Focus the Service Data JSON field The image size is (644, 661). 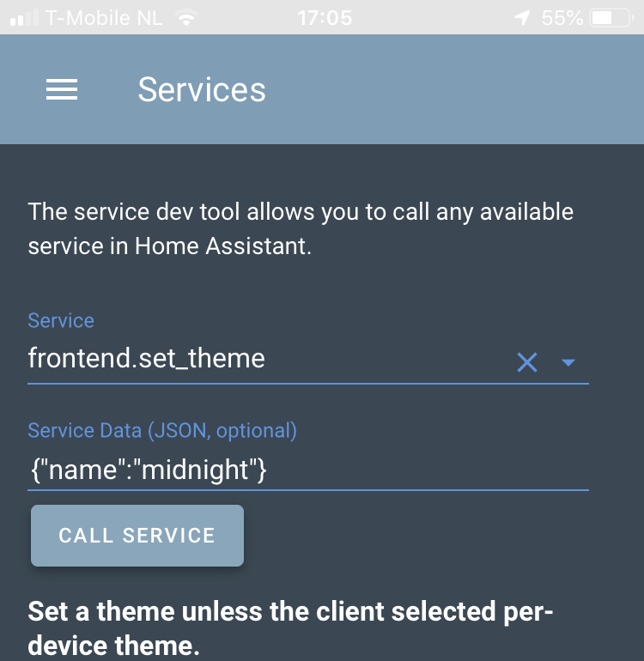pyautogui.click(x=308, y=470)
